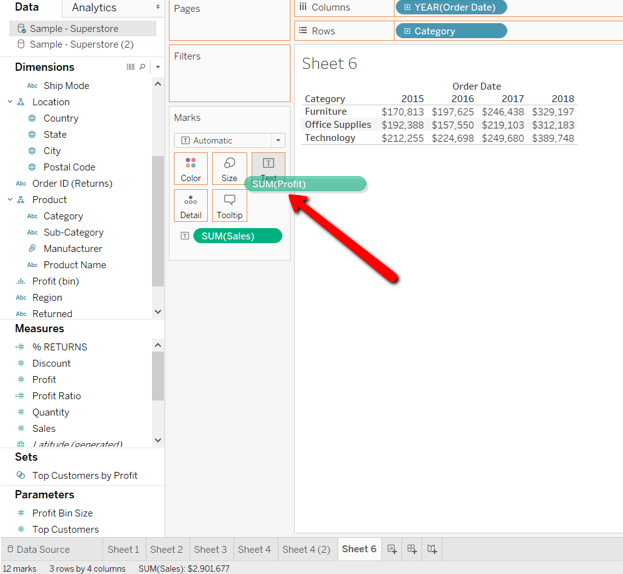Click the plus icon on YEAR(Order Date) pill

407,7
